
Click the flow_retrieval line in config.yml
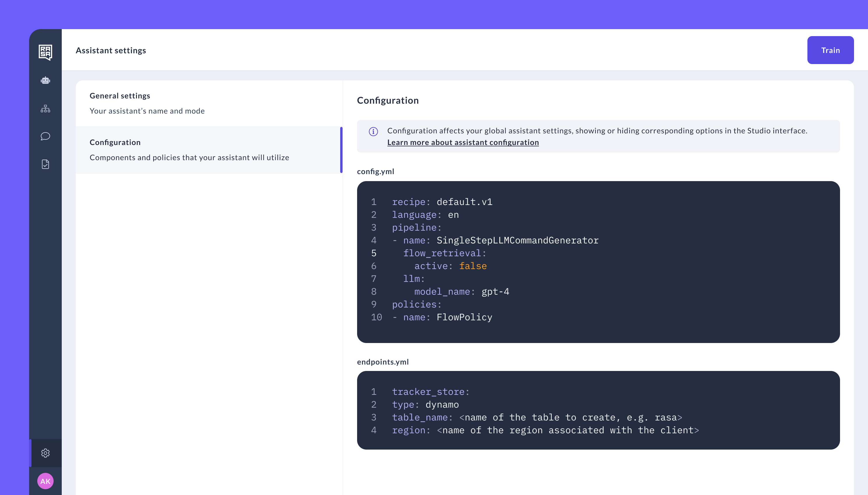point(444,253)
